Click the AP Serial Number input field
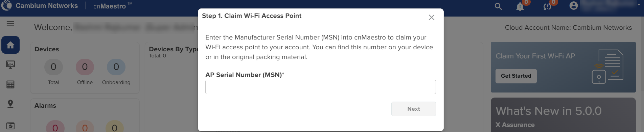The height and width of the screenshot is (132, 644). [320, 87]
